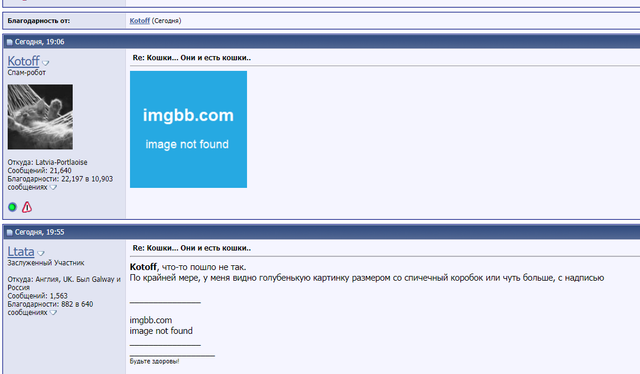Open Kotoff's user profile name link
640x374 pixels.
[24, 61]
